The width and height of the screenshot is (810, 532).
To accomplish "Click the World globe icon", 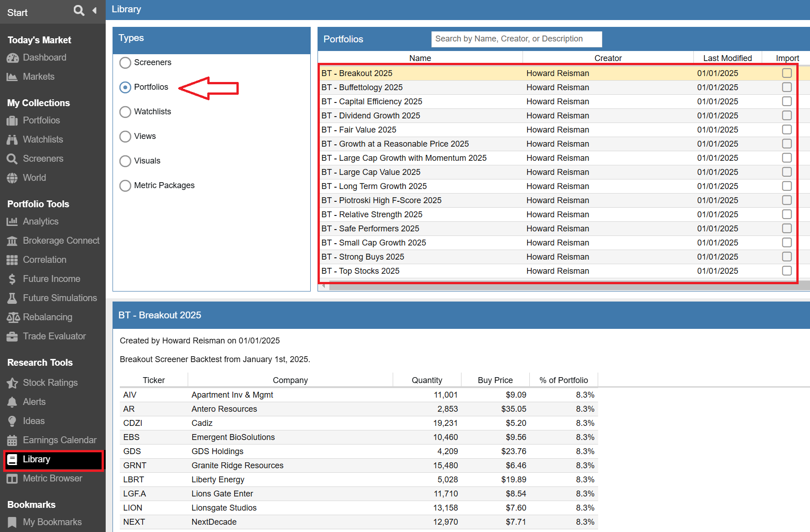I will tap(12, 178).
